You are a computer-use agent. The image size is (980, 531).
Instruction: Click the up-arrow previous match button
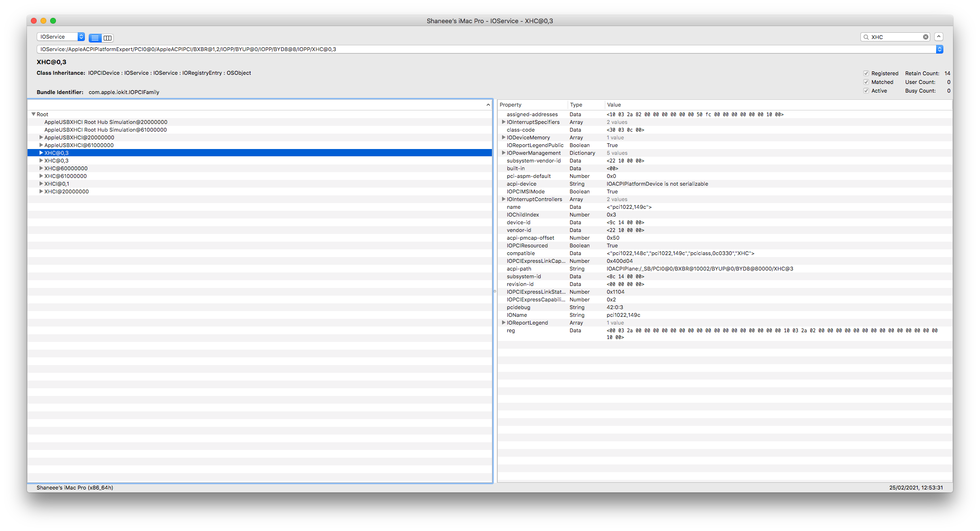pos(939,37)
